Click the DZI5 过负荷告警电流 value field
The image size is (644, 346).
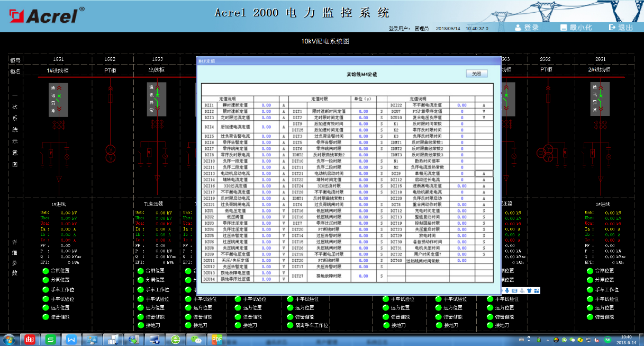pos(266,136)
